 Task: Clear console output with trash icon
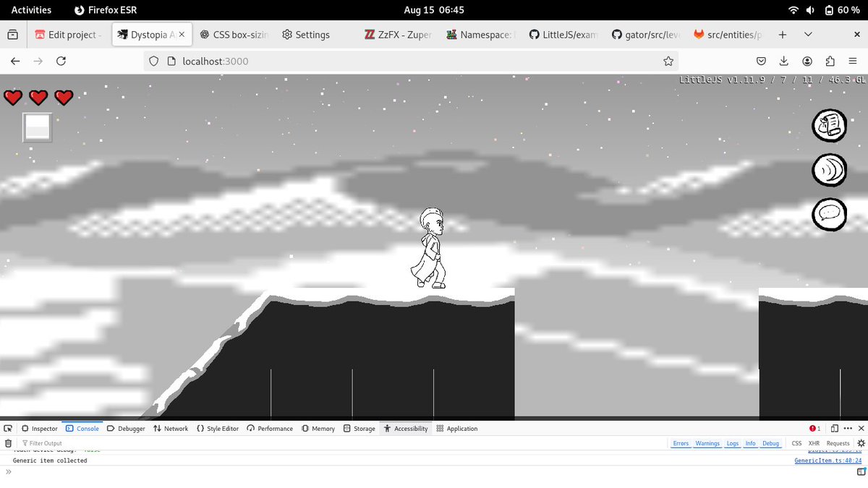(x=9, y=443)
